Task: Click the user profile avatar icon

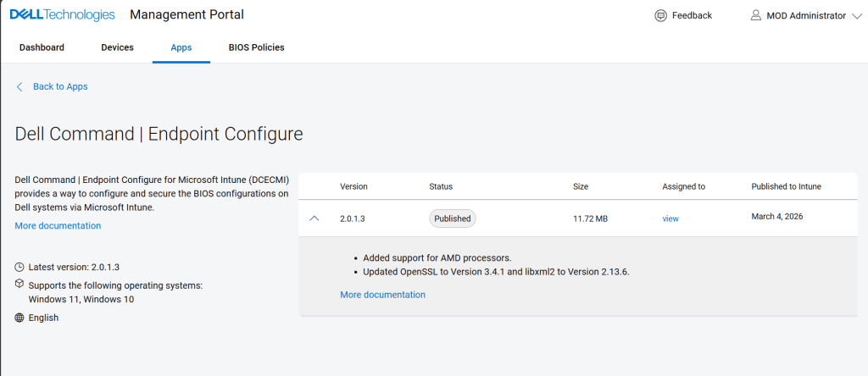Action: point(756,15)
